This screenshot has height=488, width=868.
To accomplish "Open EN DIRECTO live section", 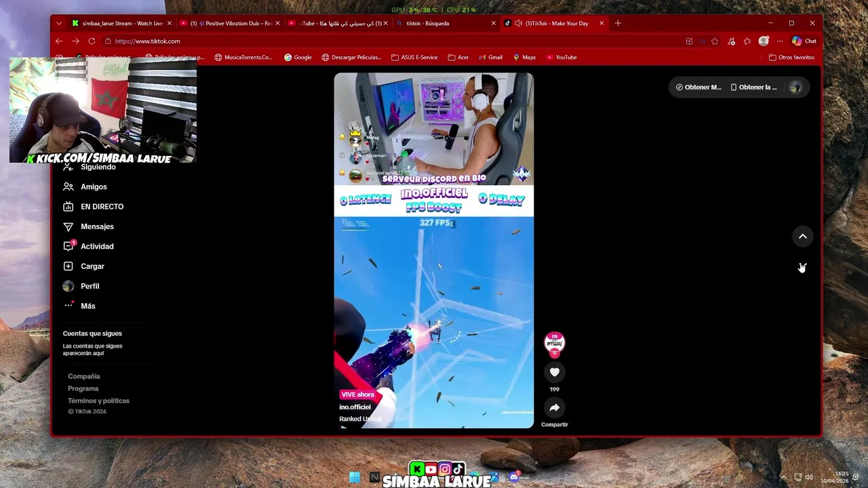I will pyautogui.click(x=93, y=207).
